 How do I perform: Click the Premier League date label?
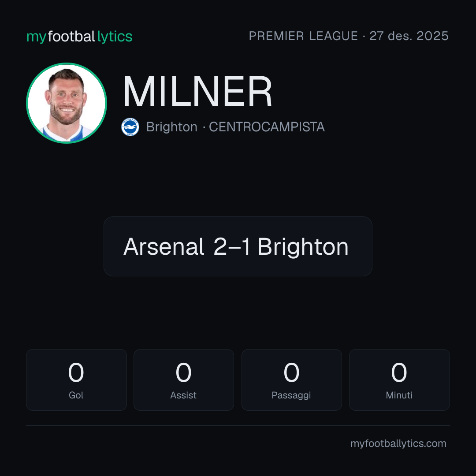point(349,36)
